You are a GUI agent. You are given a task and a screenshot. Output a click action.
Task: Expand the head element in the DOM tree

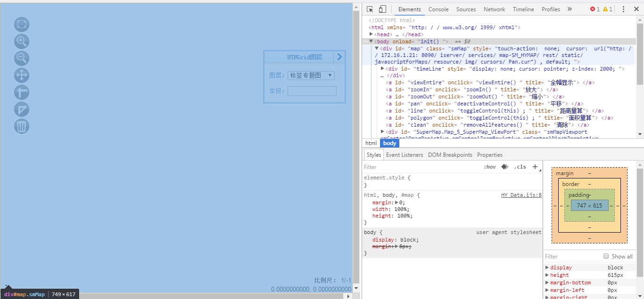372,34
